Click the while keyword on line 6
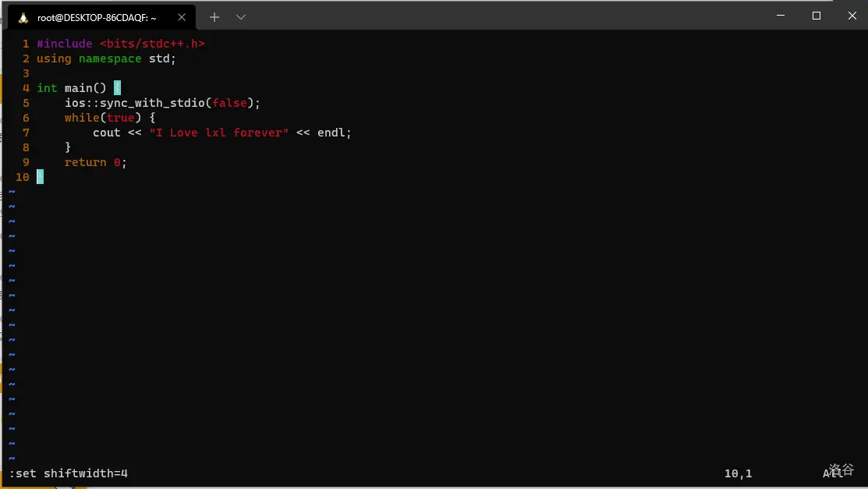Image resolution: width=868 pixels, height=489 pixels. 82,118
